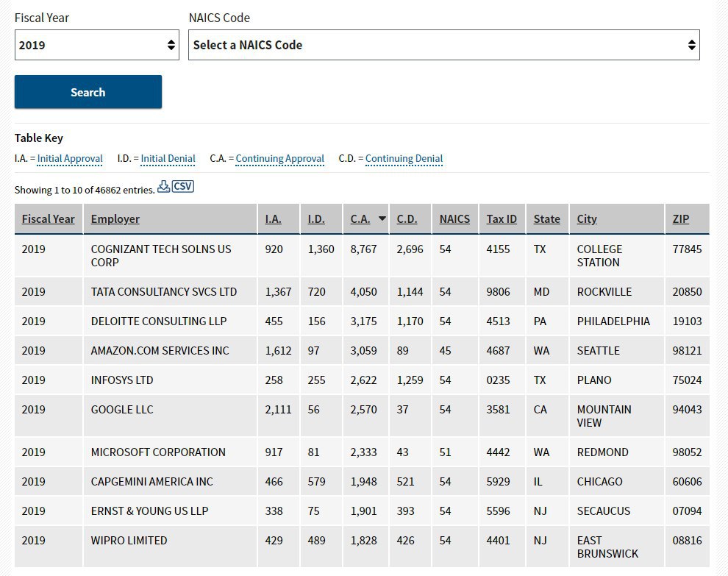Sort table by Employer column header
This screenshot has height=576, width=728.
point(115,218)
